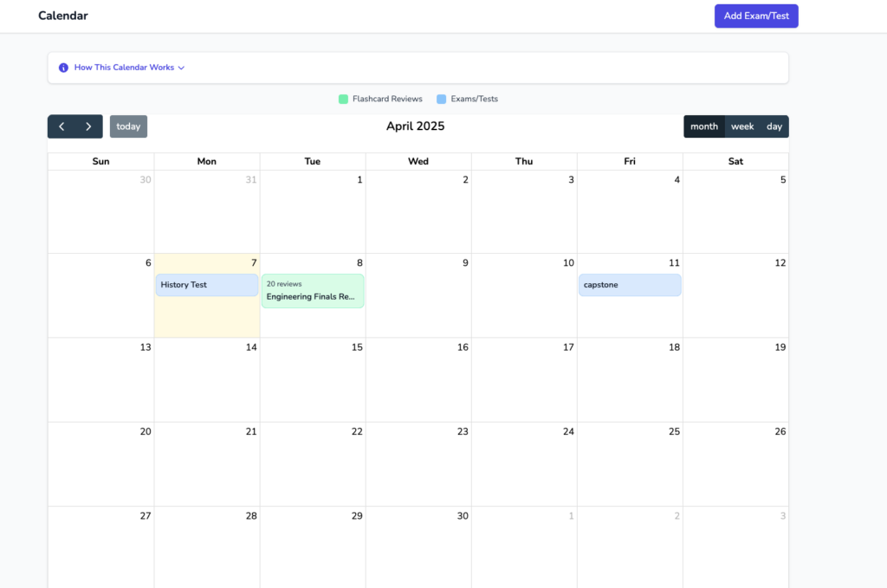Expand the How This Calendar Works chevron
Viewport: 887px width, 588px height.
coord(182,68)
